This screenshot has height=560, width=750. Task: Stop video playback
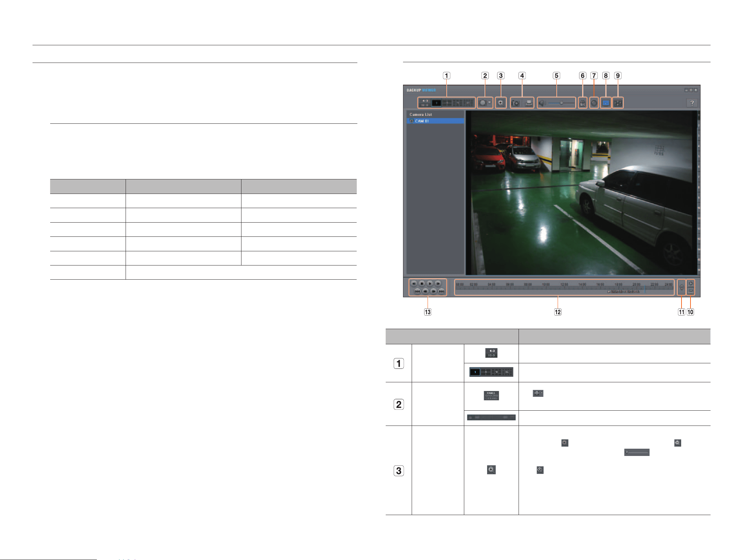(422, 283)
